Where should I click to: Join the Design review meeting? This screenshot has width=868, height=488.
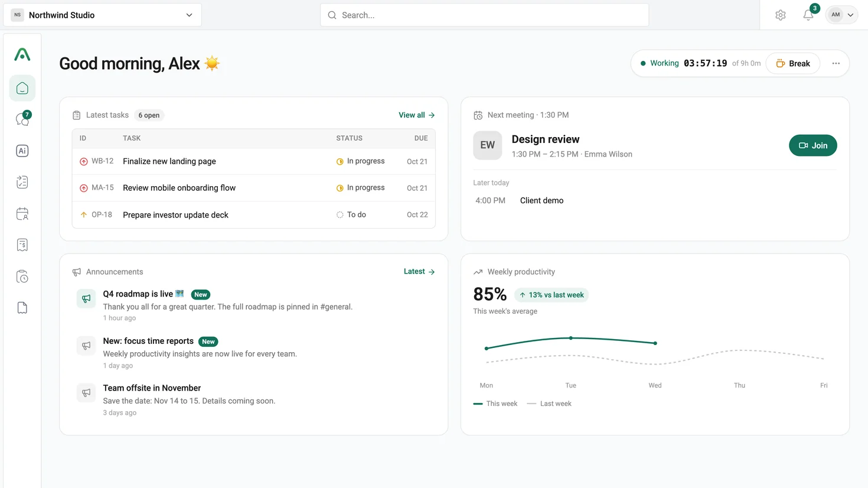coord(813,145)
